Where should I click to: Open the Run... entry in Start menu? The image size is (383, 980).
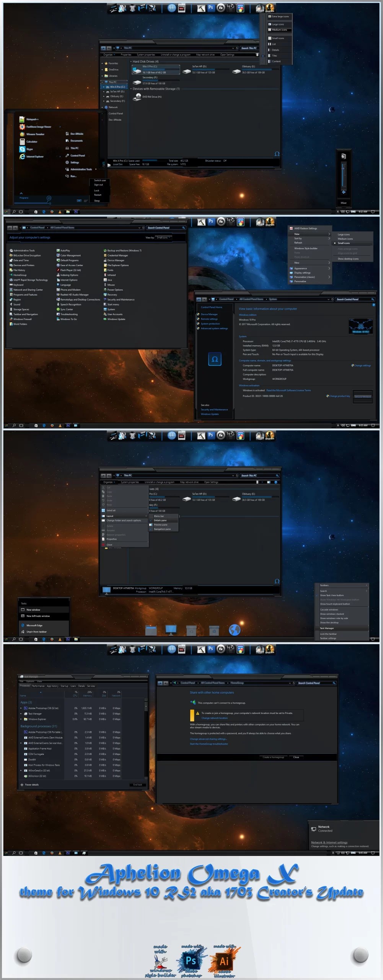[71, 176]
